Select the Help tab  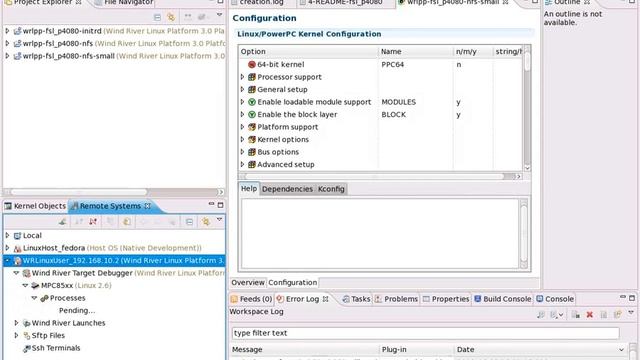coord(249,189)
